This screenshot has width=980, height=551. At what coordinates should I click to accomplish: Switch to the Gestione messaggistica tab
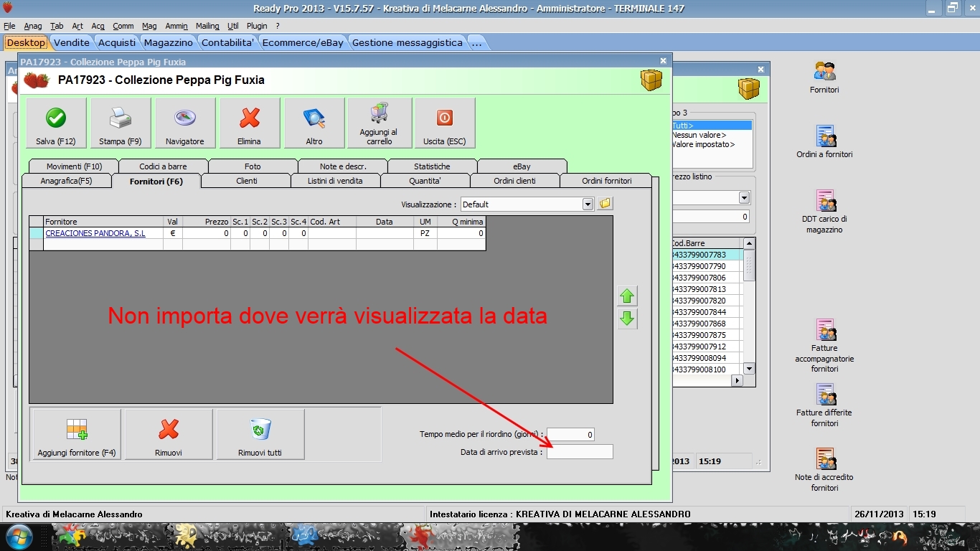407,42
